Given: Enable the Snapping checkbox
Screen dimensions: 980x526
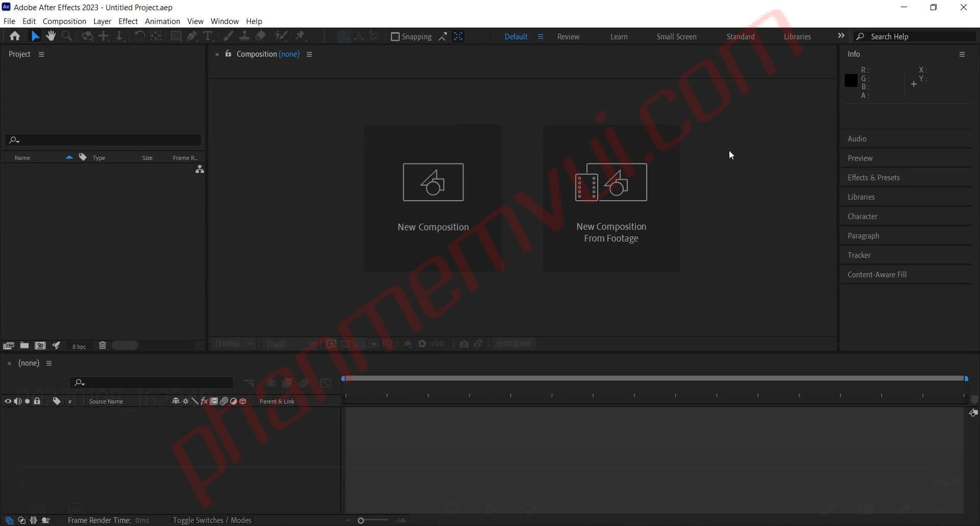Looking at the screenshot, I should pos(395,37).
